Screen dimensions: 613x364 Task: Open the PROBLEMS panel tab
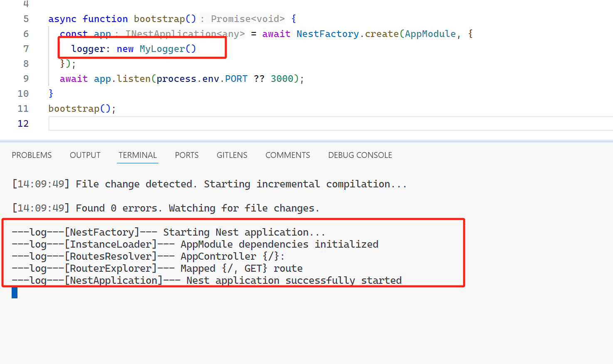click(x=32, y=155)
